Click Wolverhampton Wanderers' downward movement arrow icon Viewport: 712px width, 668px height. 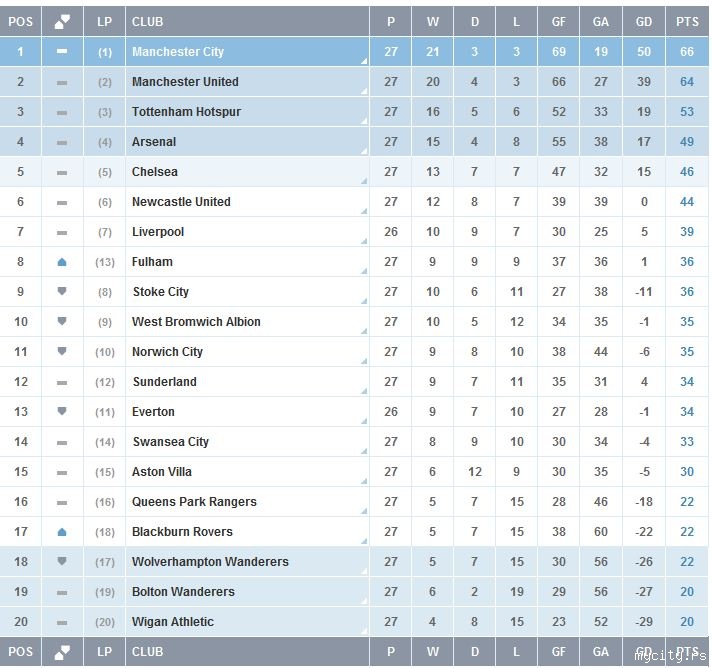click(62, 562)
